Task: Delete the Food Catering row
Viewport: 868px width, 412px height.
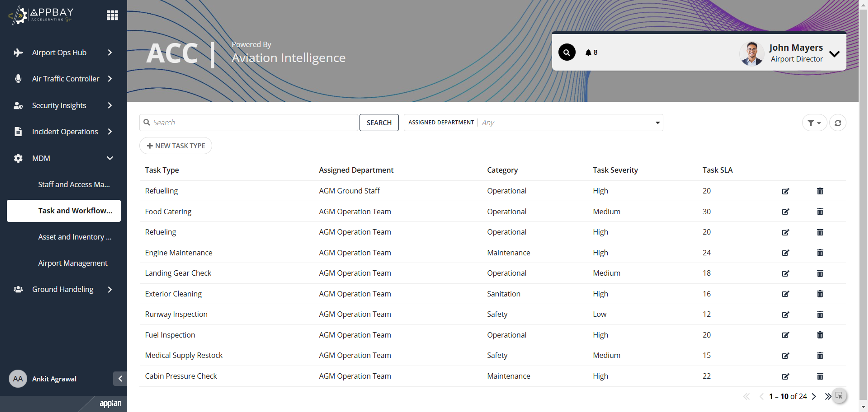Action: (x=820, y=212)
